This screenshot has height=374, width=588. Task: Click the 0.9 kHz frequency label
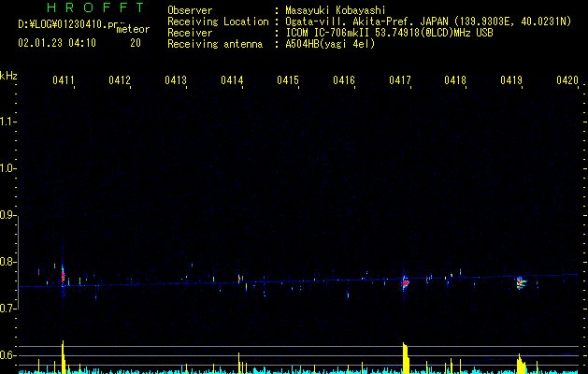[7, 215]
